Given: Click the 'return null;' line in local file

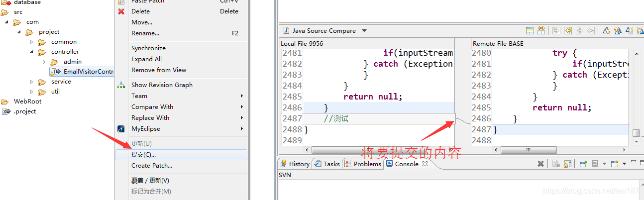Looking at the screenshot, I should click(x=373, y=97).
